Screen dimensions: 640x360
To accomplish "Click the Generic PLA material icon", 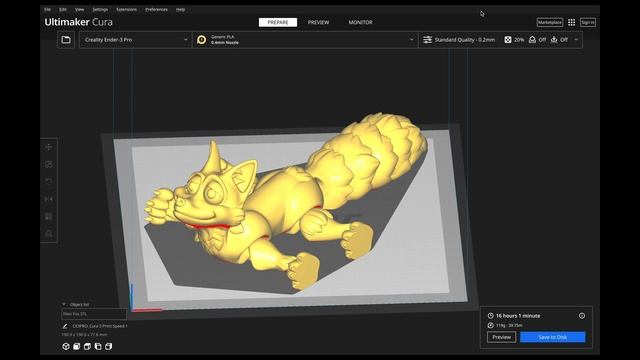I will 202,40.
